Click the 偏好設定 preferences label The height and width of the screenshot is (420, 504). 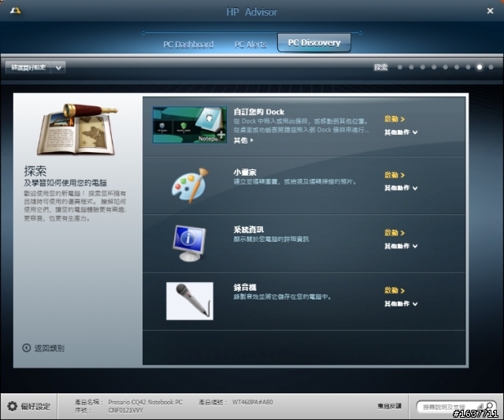pos(35,407)
